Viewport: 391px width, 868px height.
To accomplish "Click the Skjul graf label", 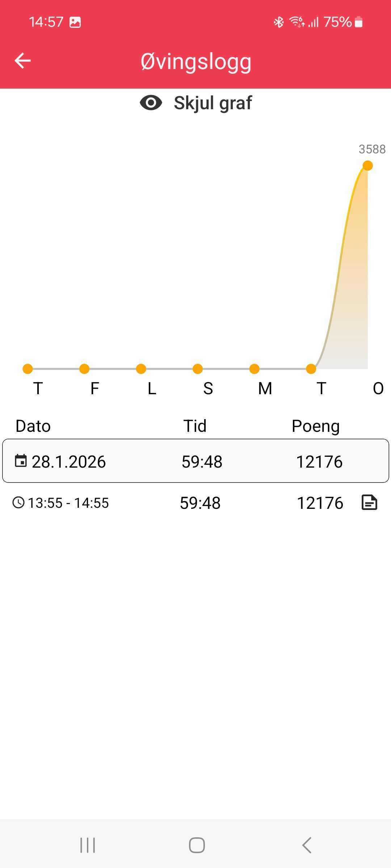I will coord(213,103).
